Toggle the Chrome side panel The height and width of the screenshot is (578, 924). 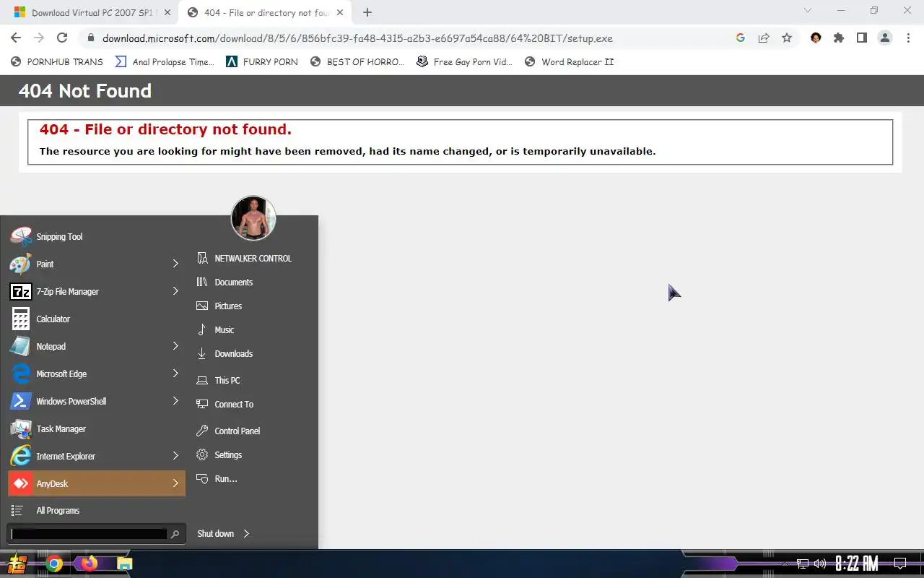coord(862,38)
